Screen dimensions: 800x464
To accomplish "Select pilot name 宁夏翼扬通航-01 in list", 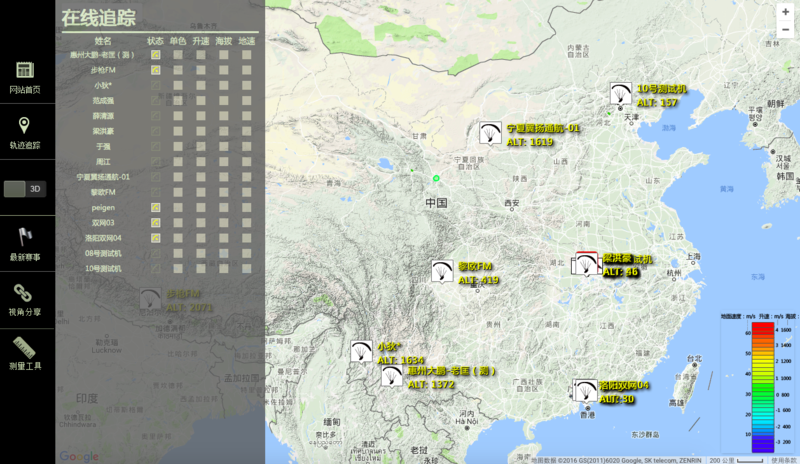I will (103, 177).
